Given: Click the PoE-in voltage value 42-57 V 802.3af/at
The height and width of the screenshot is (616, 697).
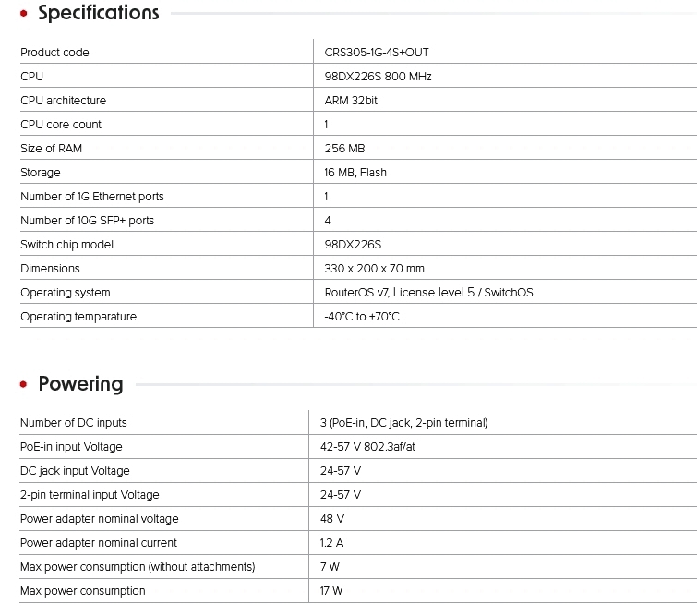Looking at the screenshot, I should [373, 447].
